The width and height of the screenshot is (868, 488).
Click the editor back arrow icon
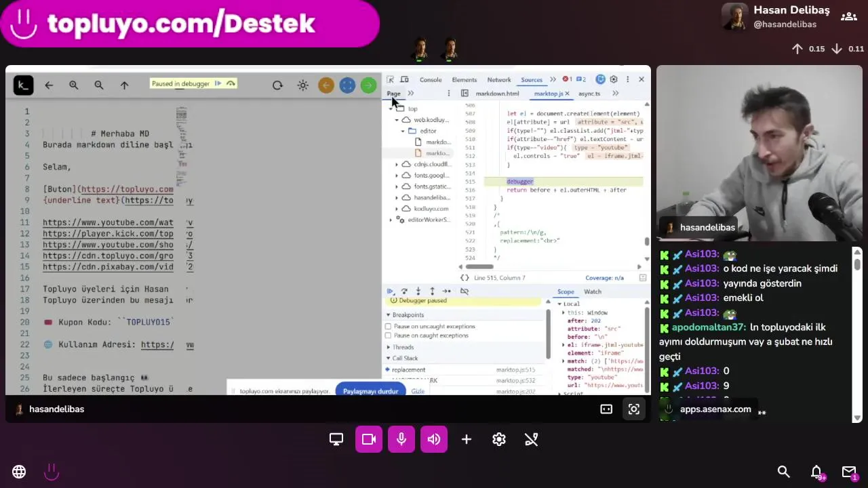coord(49,85)
